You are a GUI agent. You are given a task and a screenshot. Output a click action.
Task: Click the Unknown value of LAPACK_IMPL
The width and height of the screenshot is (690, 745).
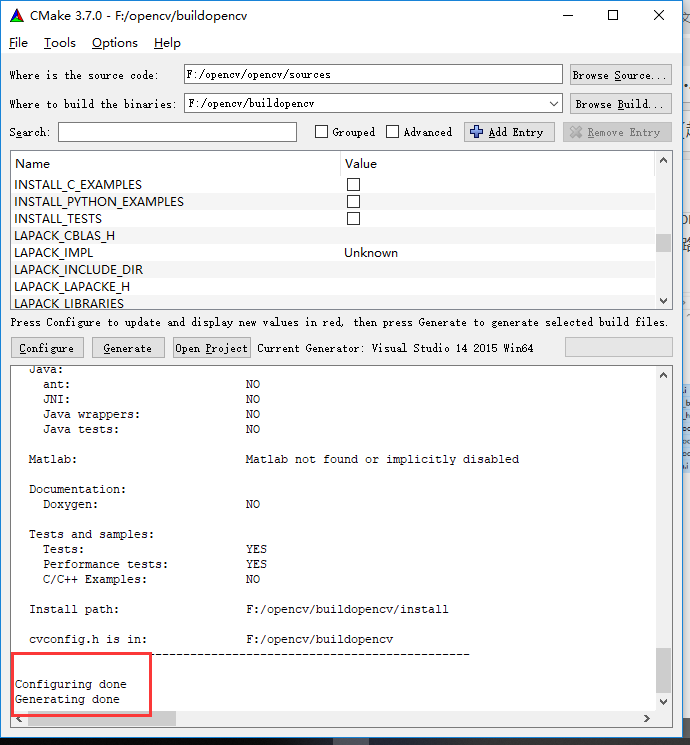click(371, 253)
